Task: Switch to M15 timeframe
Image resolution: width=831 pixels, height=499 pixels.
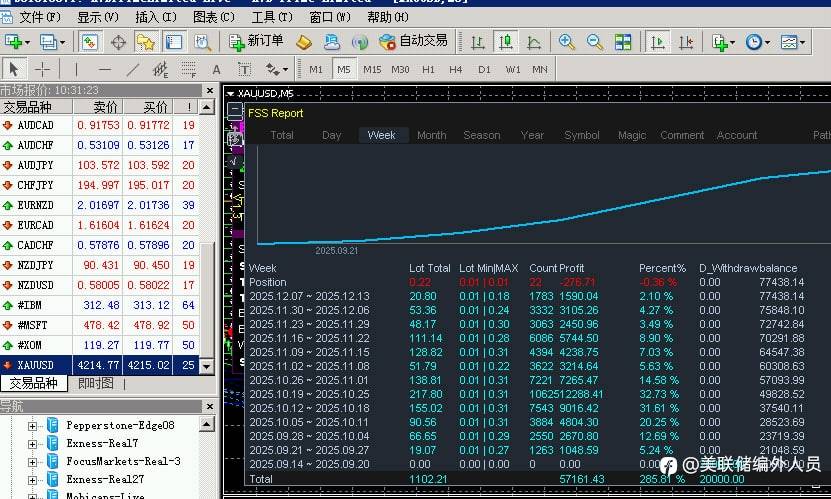Action: point(372,69)
